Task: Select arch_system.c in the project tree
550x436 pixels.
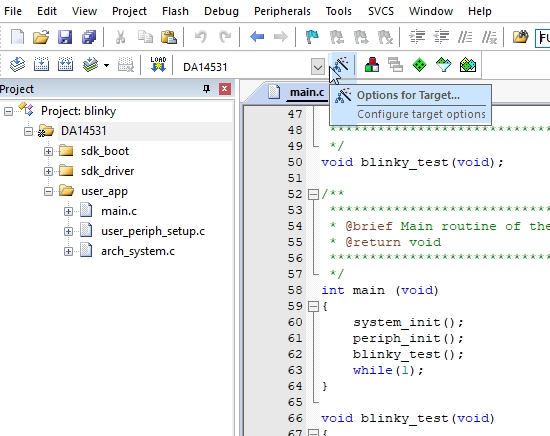Action: point(138,251)
